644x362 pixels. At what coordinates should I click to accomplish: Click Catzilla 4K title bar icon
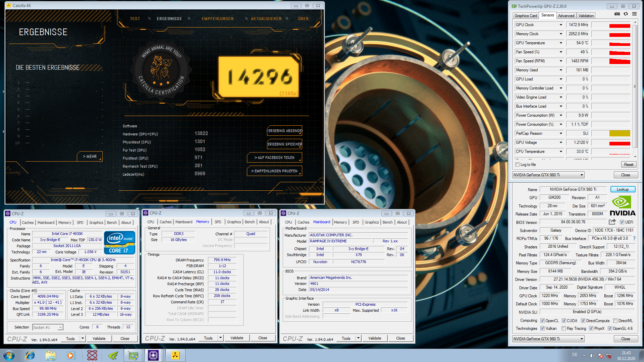coord(9,5)
